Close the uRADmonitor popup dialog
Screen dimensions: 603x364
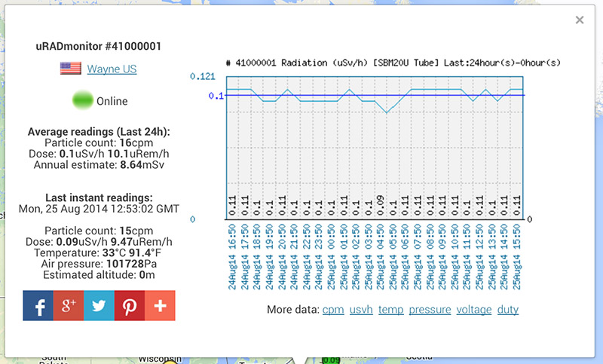(579, 20)
